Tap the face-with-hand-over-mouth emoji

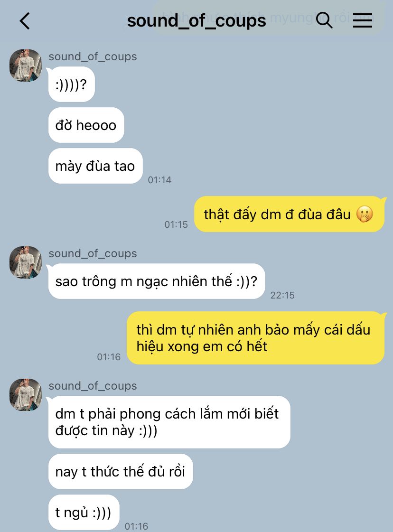point(365,215)
